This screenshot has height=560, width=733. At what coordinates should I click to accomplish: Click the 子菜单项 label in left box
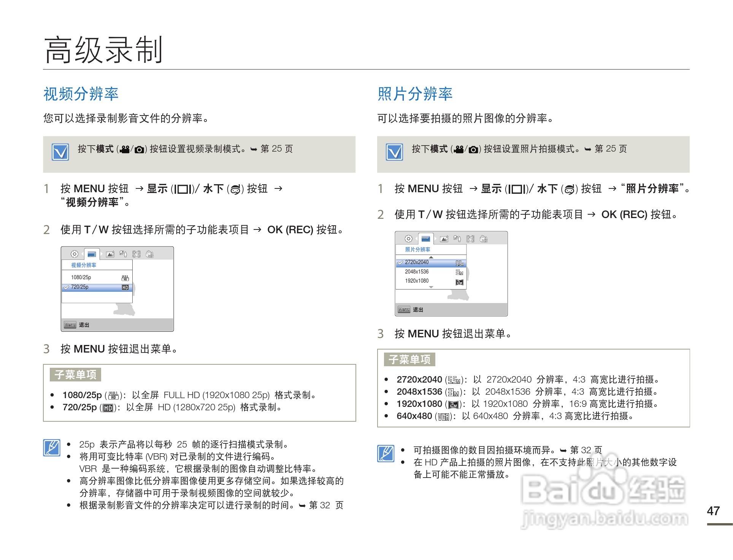pos(75,375)
